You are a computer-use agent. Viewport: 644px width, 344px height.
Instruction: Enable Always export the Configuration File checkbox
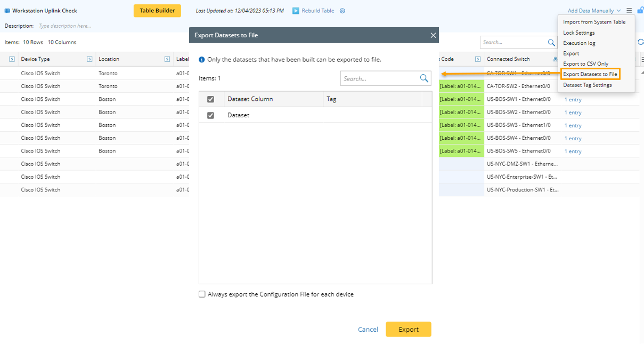point(202,294)
